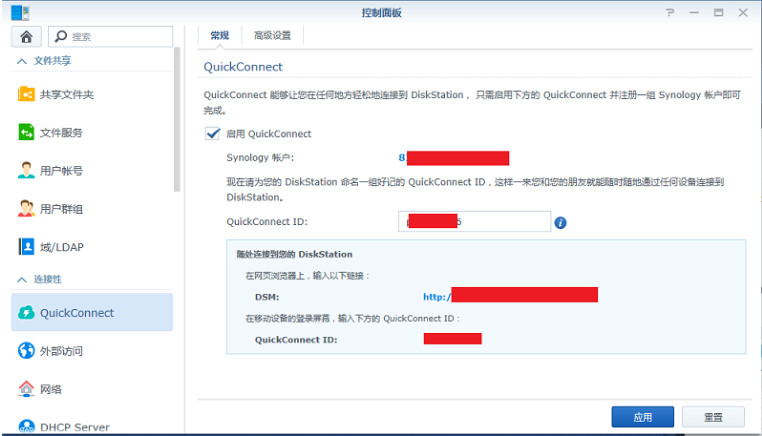
Task: Switch to Advanced Settings (高级设置) tab
Action: 272,35
